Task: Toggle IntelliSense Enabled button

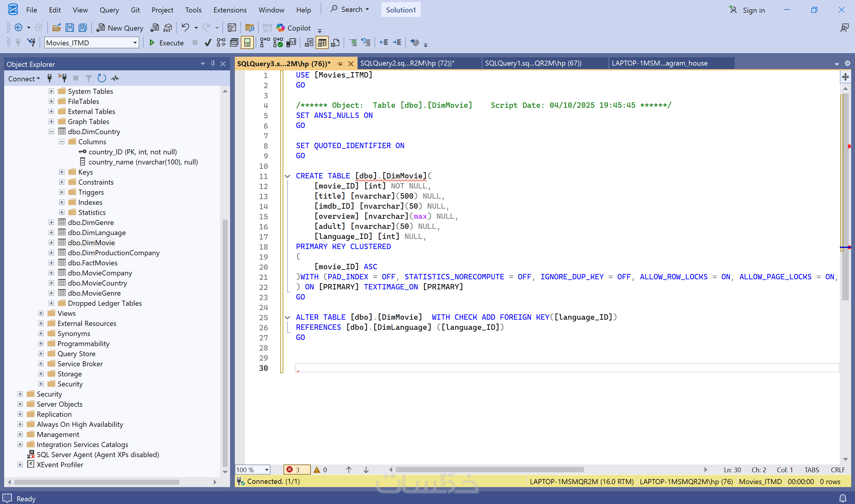Action: 247,42
